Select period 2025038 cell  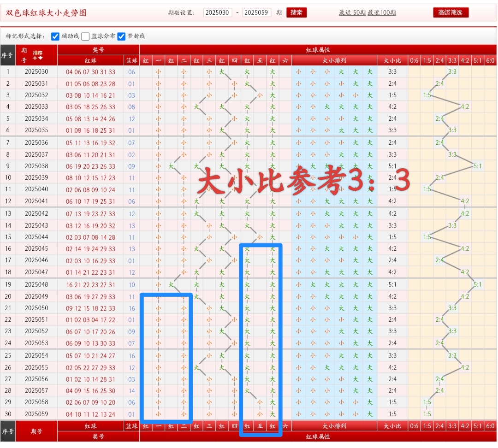tap(36, 166)
